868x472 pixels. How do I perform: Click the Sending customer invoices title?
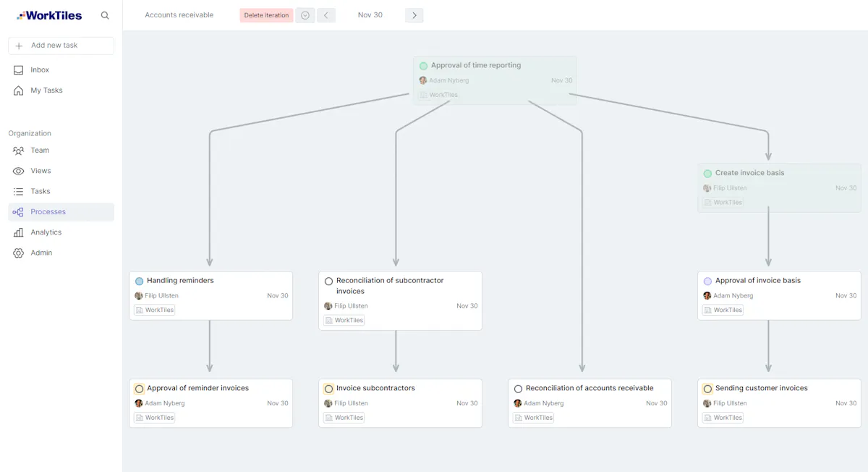pos(762,389)
